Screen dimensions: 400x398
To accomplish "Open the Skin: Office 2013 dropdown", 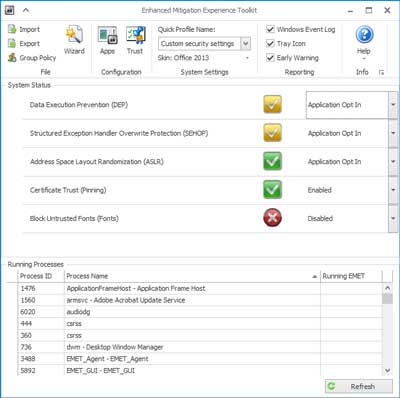I will 247,58.
